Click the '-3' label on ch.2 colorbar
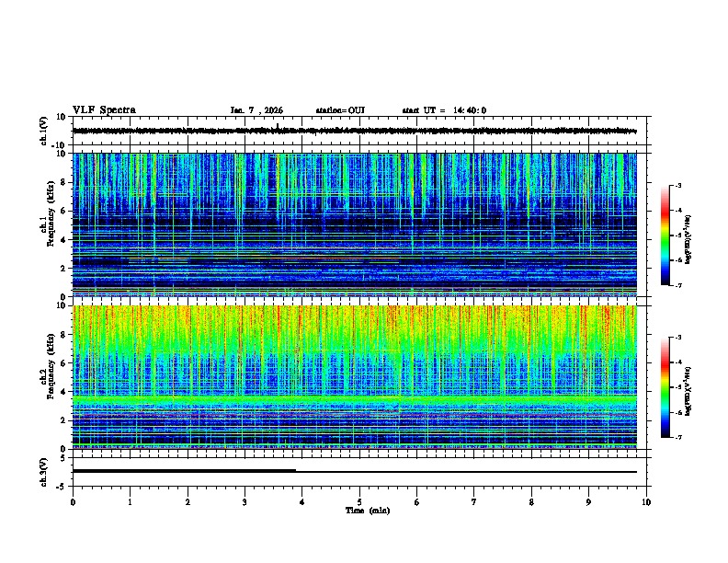 (678, 338)
